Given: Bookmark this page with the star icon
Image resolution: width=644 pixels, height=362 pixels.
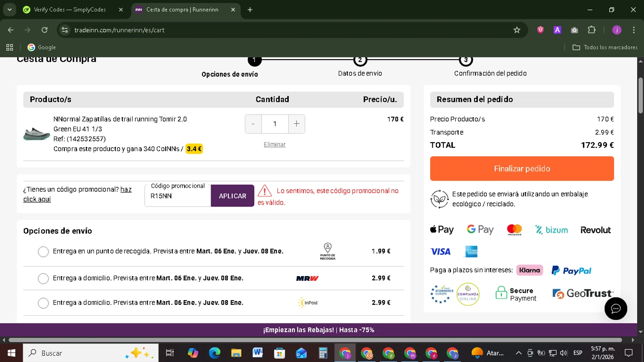Looking at the screenshot, I should point(517,30).
